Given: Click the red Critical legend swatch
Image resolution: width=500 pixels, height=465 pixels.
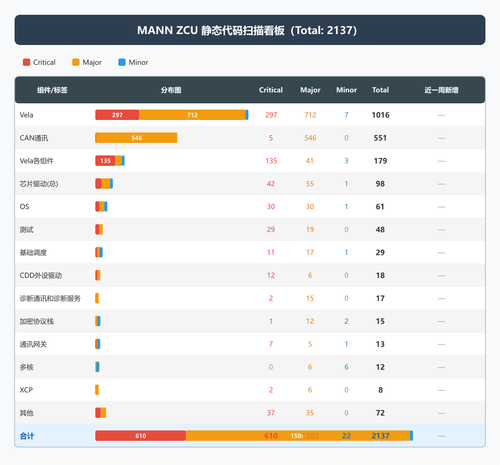Looking at the screenshot, I should [26, 62].
